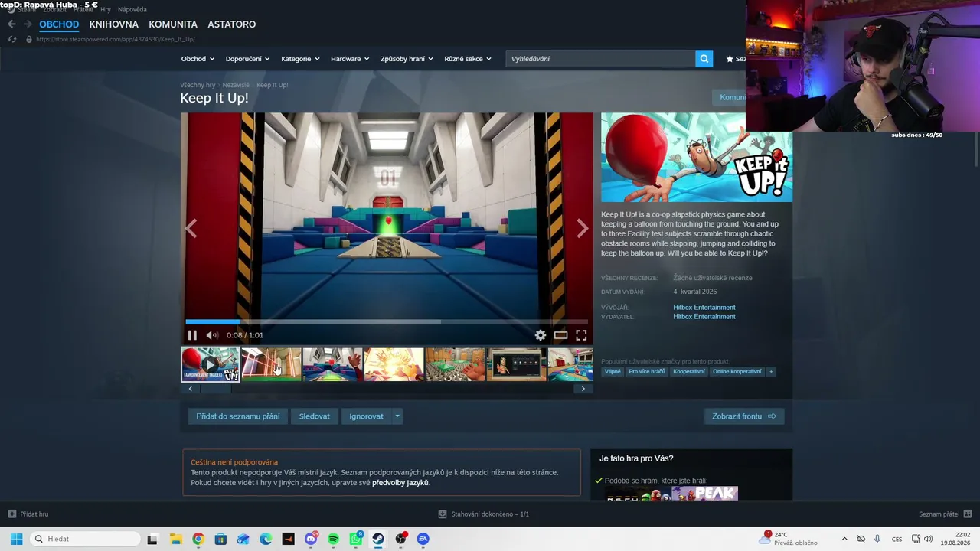Mute the trailer volume speaker icon
This screenshot has width=980, height=551.
[x=212, y=335]
